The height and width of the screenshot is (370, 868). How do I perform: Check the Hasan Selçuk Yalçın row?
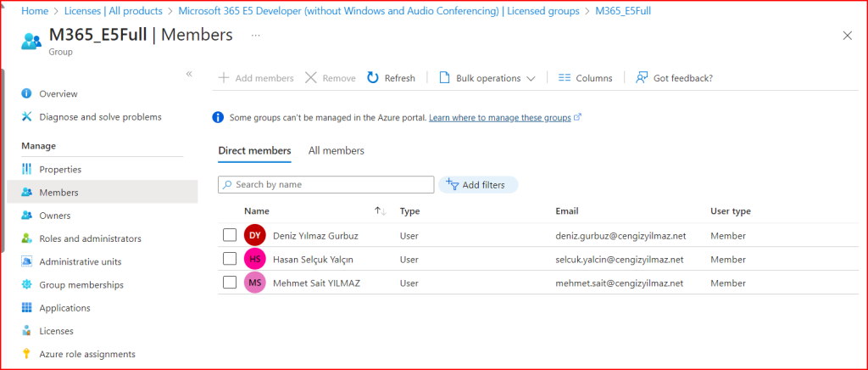click(x=229, y=259)
